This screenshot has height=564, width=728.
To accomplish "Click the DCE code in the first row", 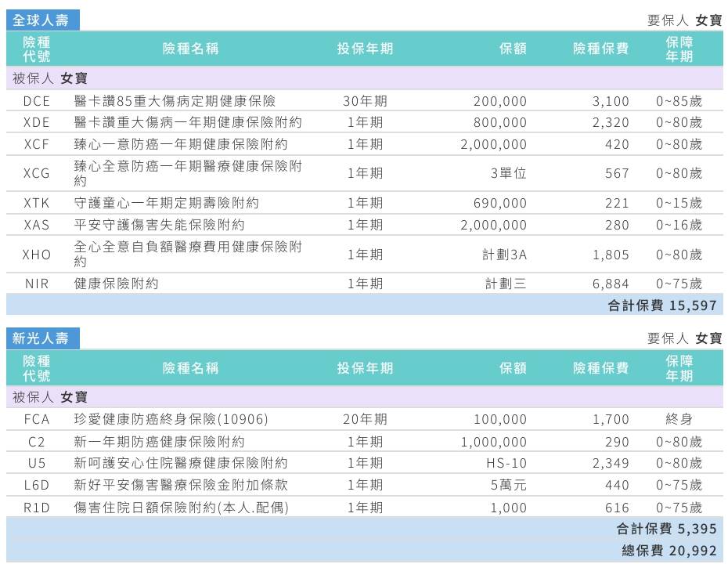I will [36, 101].
